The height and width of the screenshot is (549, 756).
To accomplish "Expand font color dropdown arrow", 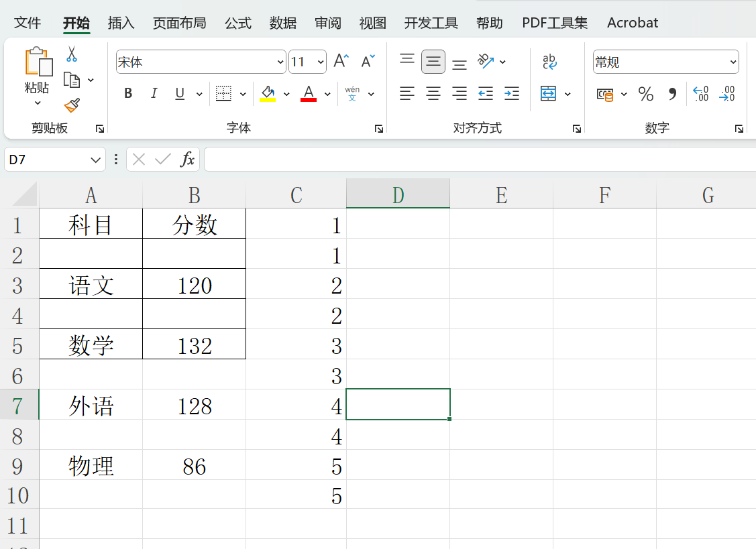I will tap(327, 94).
